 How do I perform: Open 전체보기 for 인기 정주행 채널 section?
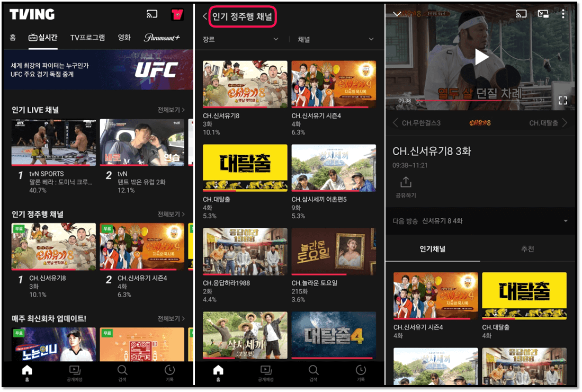point(171,214)
